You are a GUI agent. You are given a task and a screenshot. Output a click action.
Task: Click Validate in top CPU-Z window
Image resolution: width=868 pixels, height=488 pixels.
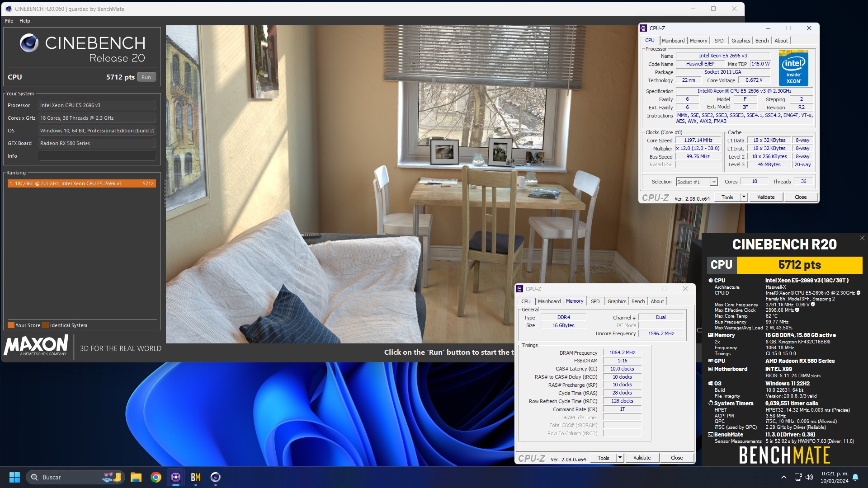coord(766,197)
